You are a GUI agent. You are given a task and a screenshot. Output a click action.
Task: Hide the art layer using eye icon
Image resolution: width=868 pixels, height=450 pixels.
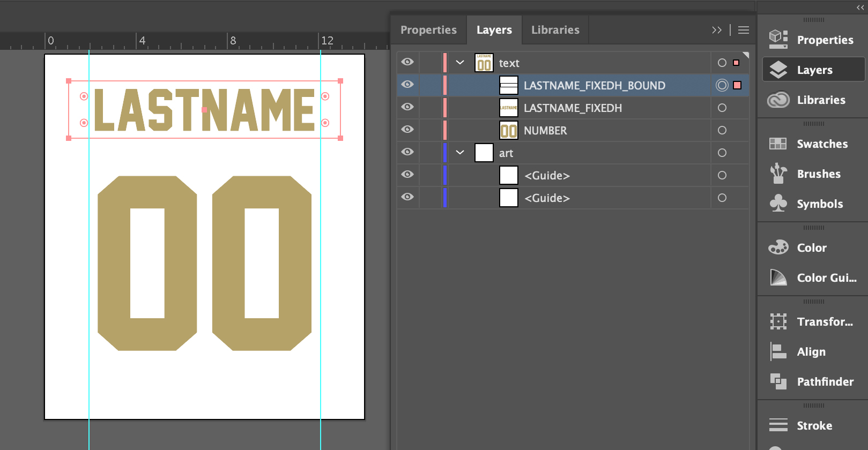407,152
